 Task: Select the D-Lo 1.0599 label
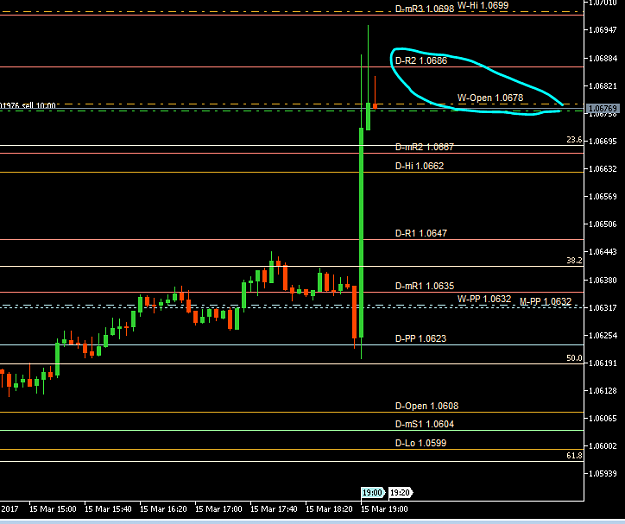421,443
